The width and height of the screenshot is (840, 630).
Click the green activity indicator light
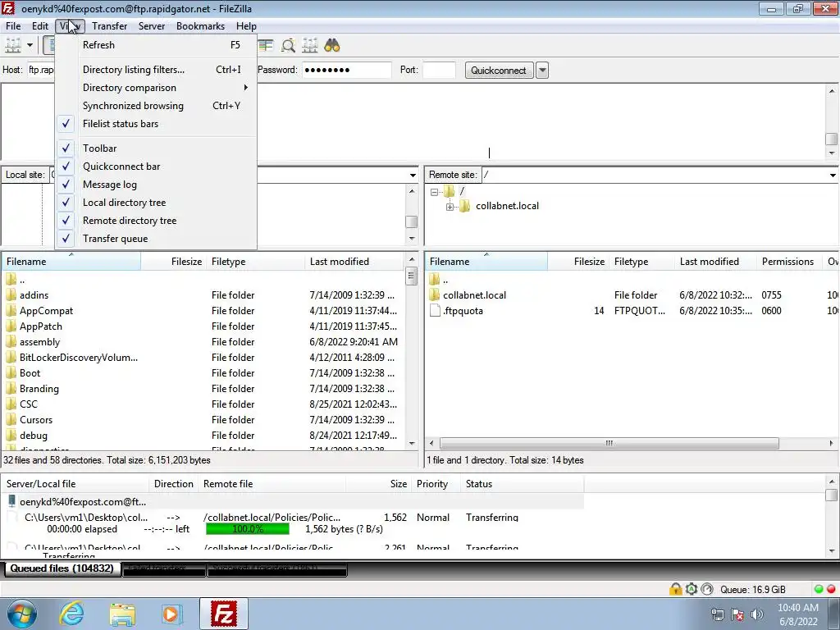(819, 589)
